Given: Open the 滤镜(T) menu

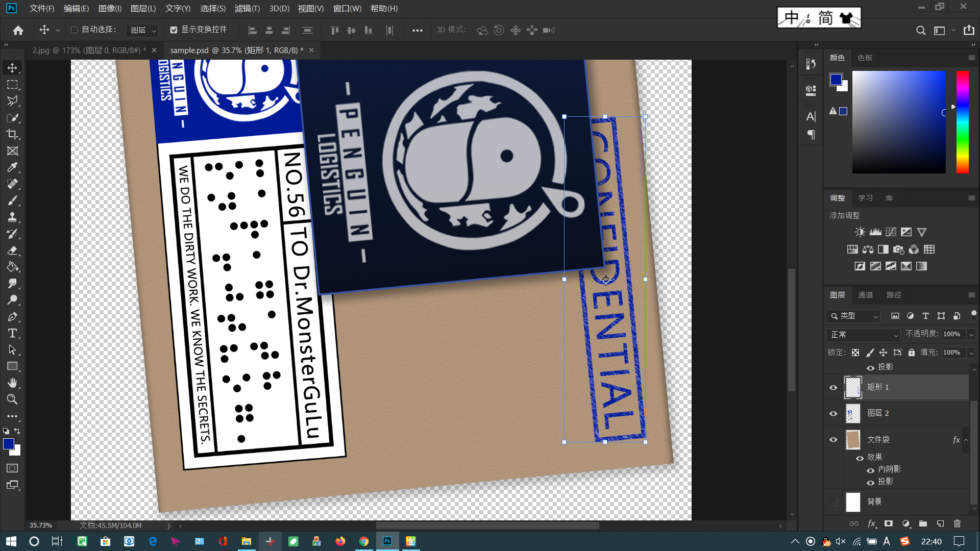Looking at the screenshot, I should [x=247, y=9].
